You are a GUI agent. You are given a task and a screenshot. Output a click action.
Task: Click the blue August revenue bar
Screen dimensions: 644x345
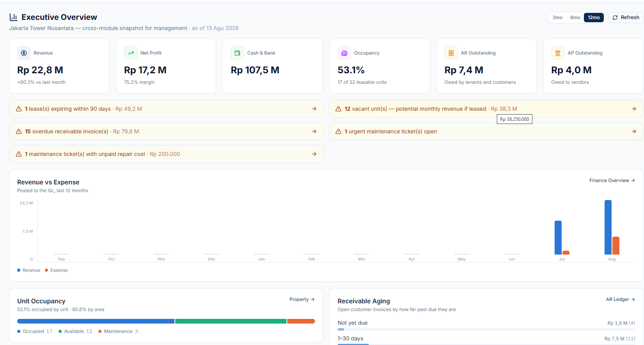pyautogui.click(x=608, y=227)
